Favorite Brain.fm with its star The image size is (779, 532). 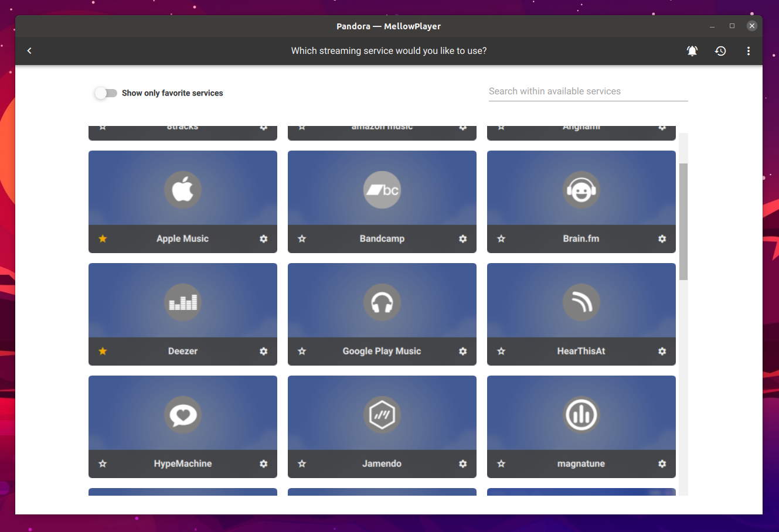coord(501,238)
